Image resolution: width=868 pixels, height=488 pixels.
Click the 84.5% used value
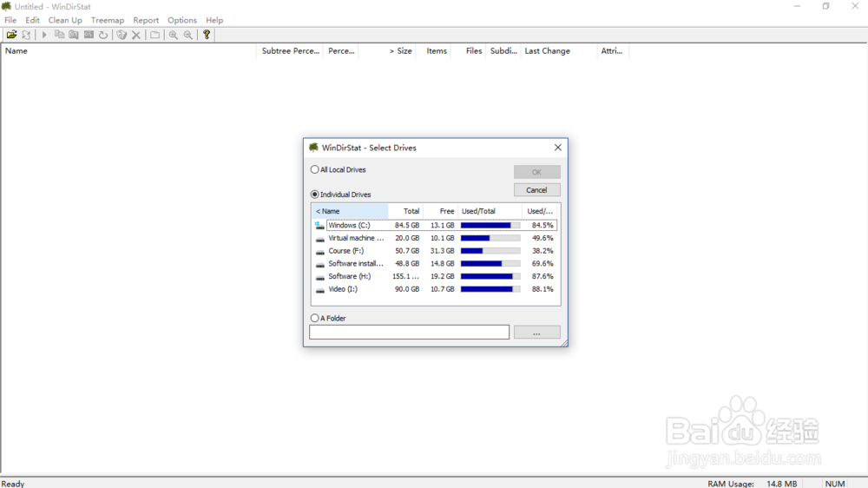[542, 226]
